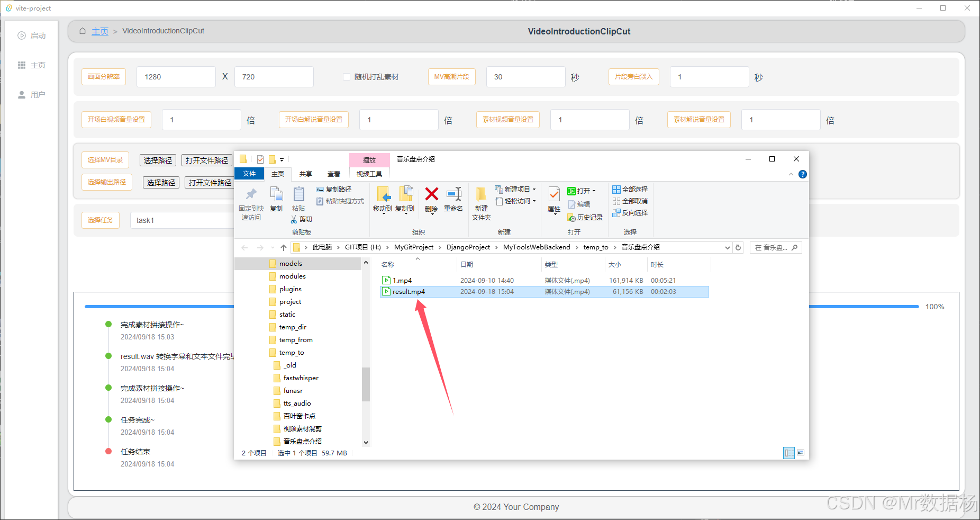Screen dimensions: 980x520
Task: Click History (历史记录) in ribbon
Action: tap(585, 218)
